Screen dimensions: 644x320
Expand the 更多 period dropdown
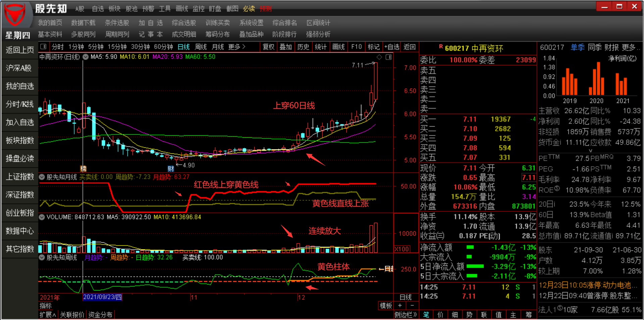click(237, 47)
